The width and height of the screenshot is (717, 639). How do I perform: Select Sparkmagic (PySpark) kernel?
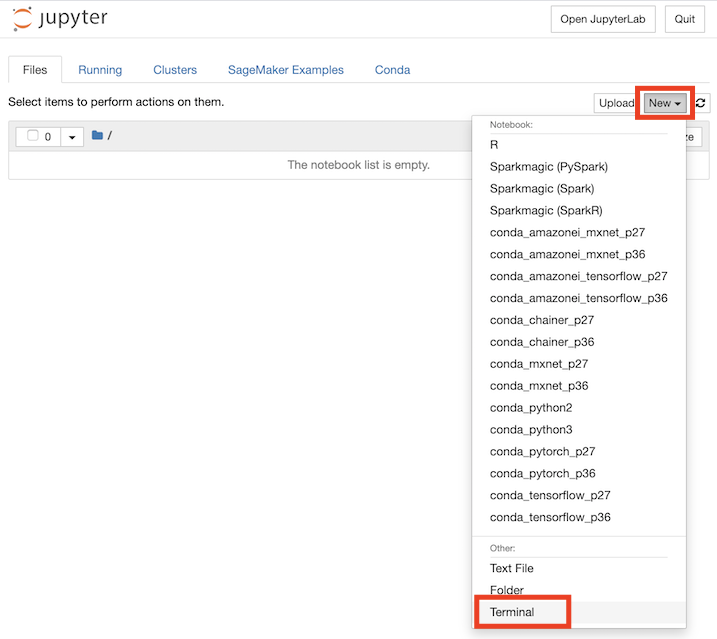(x=578, y=166)
